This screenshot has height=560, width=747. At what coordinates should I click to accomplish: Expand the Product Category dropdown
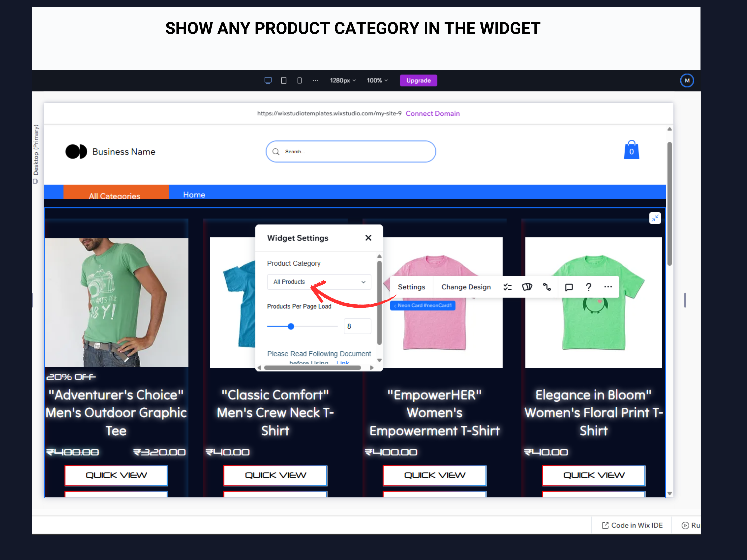coord(319,282)
